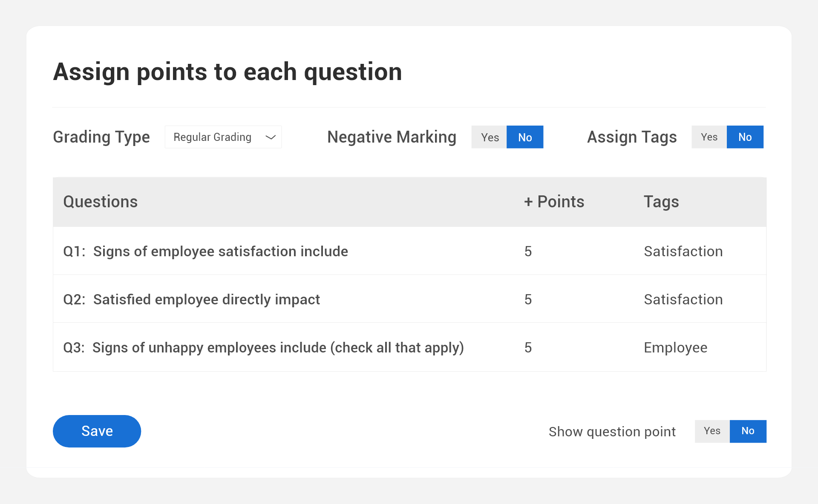Select the Q2 Satisfied employee row

[191, 300]
